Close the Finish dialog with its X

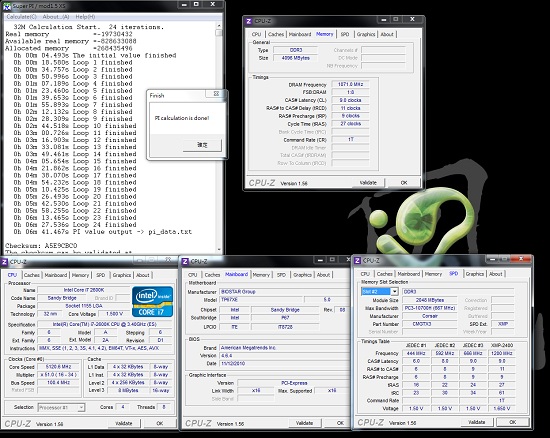pos(216,94)
